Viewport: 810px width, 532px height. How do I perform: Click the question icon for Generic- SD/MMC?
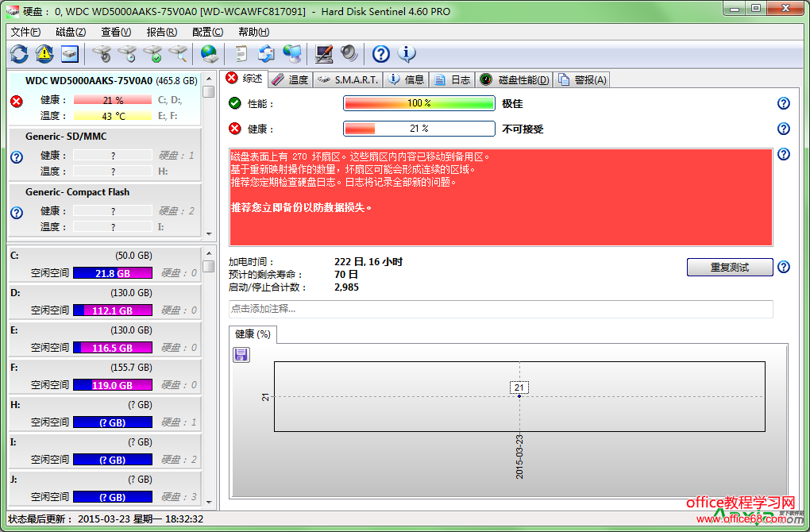point(17,157)
